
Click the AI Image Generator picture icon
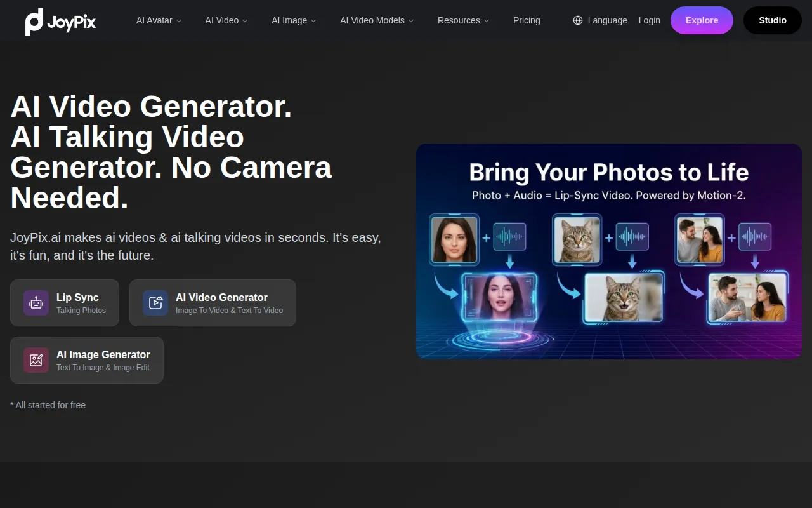[36, 360]
